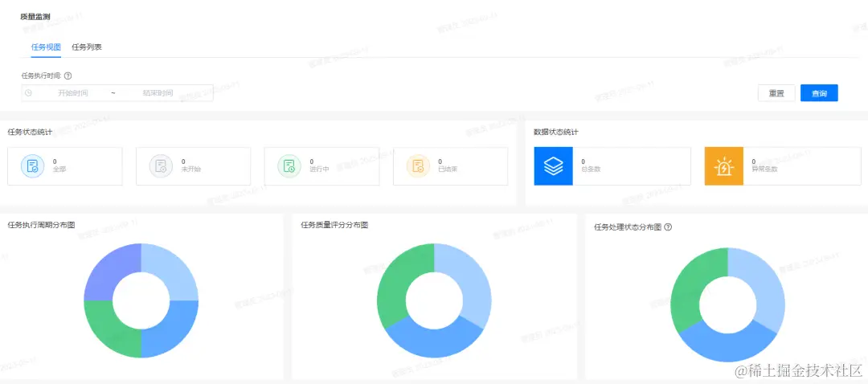Click the help icon beside 任务执行时间

pyautogui.click(x=68, y=76)
